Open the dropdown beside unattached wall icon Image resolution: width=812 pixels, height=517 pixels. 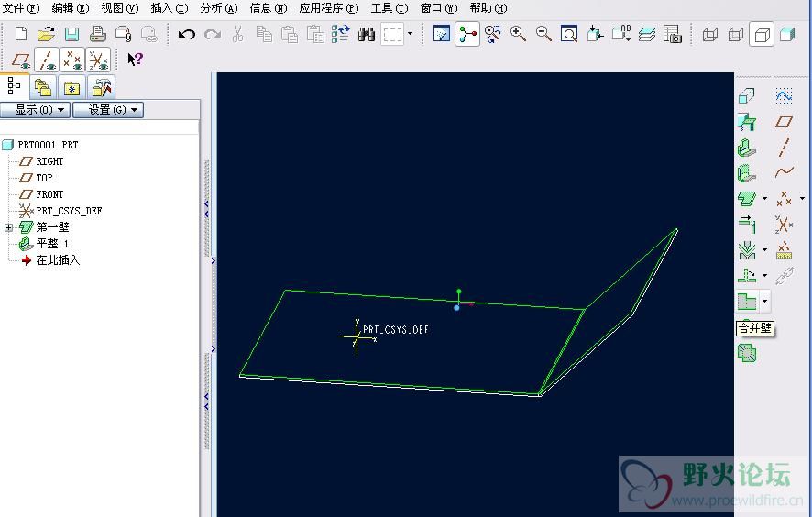pyautogui.click(x=765, y=198)
